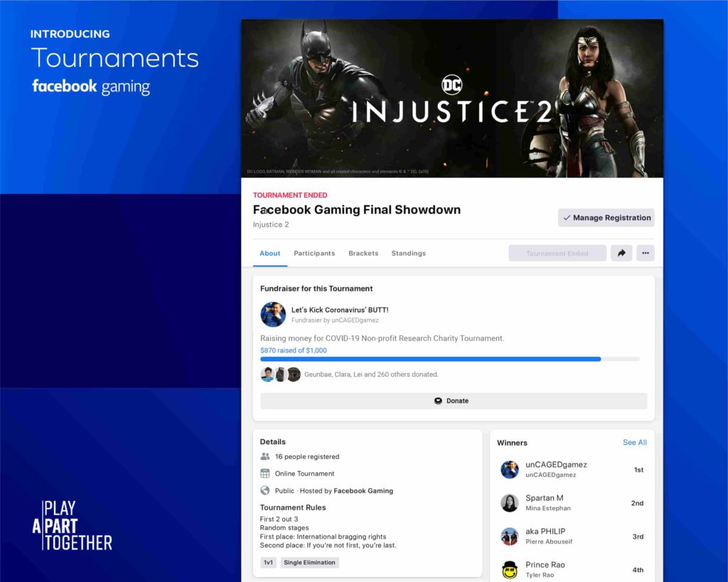
Task: Click the donor avatars next to Geunbae
Action: click(280, 374)
